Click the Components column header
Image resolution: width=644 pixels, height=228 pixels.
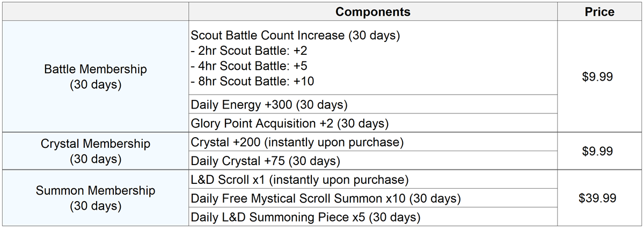[x=373, y=12]
